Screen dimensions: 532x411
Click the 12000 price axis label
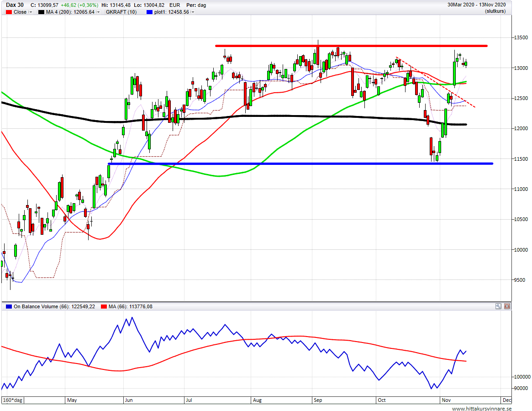click(x=521, y=128)
